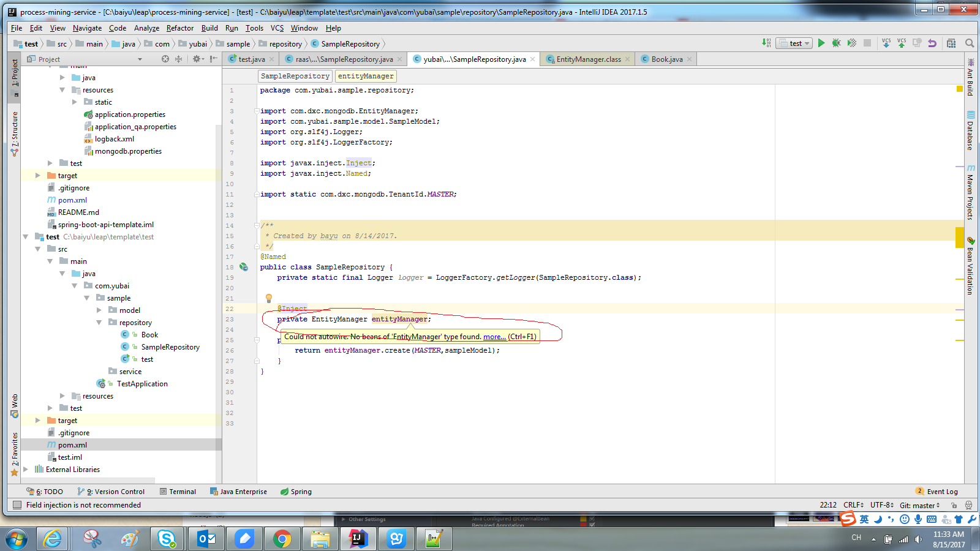Image resolution: width=980 pixels, height=551 pixels.
Task: Hide the Project tool window
Action: (213, 59)
